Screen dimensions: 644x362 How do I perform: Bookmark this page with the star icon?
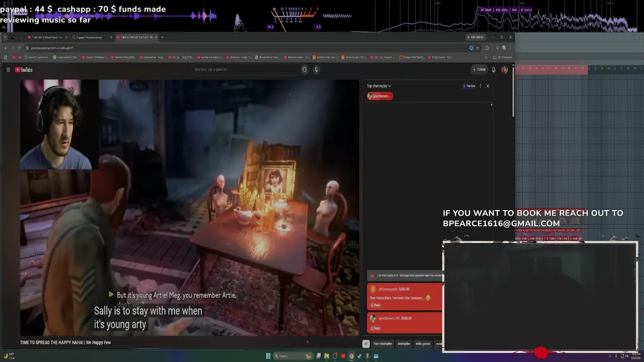pyautogui.click(x=477, y=48)
